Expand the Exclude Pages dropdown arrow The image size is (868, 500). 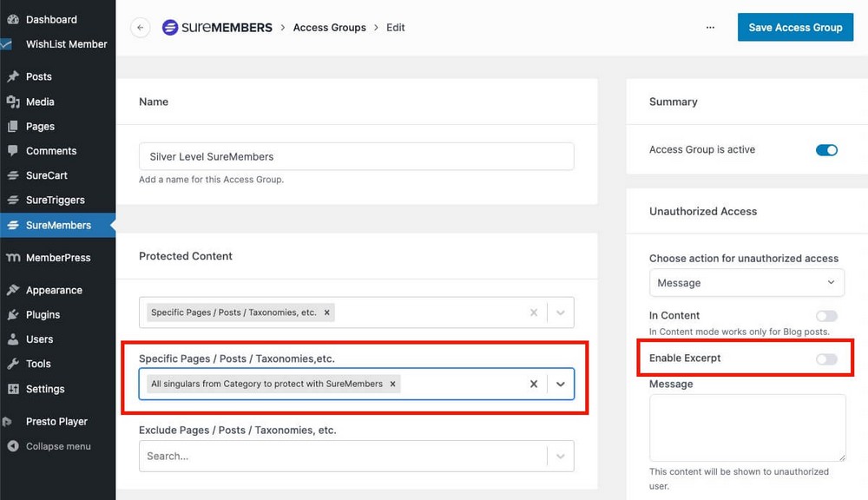[560, 457]
